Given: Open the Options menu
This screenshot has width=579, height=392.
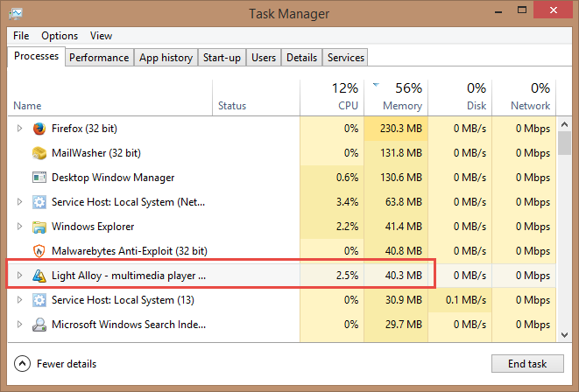Looking at the screenshot, I should (x=60, y=36).
